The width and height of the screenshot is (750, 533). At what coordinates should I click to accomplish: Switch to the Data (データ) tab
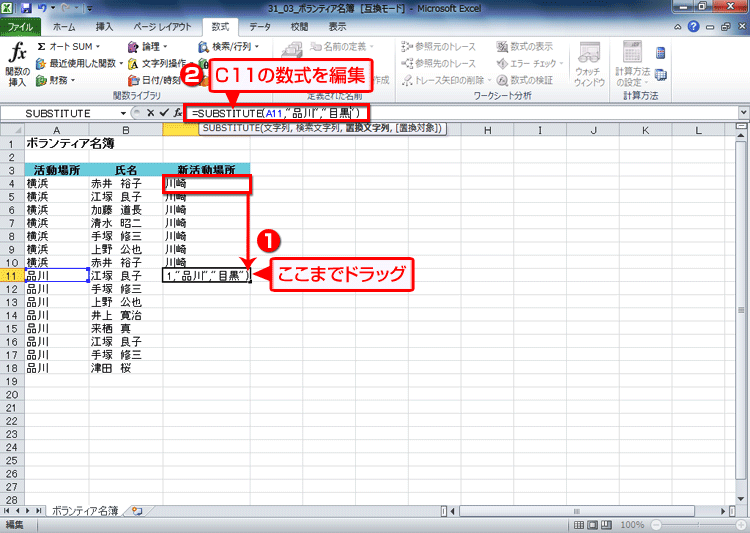point(260,27)
